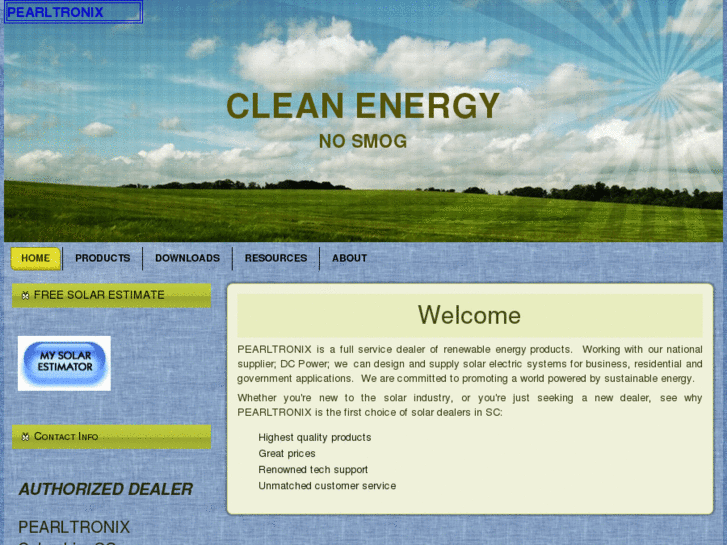The image size is (727, 545).
Task: Click the My Solar Estimator button image
Action: click(x=64, y=363)
